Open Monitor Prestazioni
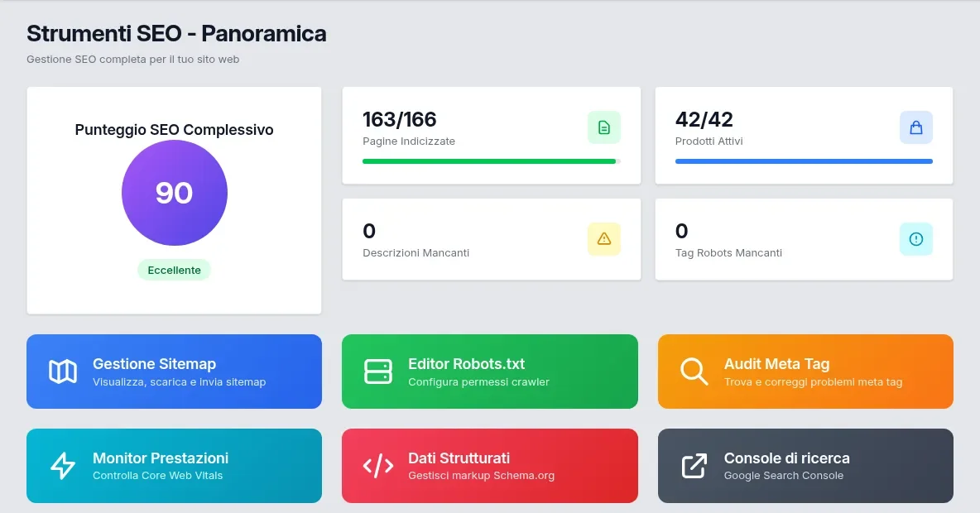This screenshot has height=513, width=980. [175, 466]
